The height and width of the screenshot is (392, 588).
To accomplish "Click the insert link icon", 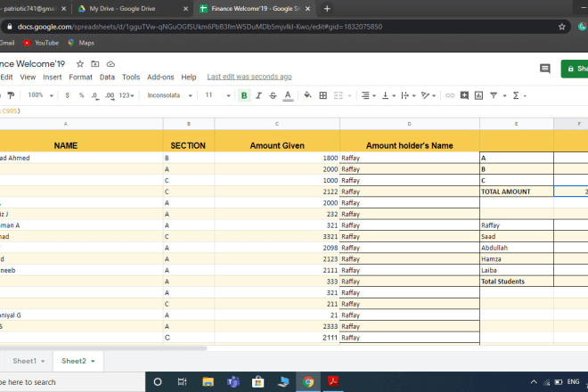I will (x=450, y=94).
